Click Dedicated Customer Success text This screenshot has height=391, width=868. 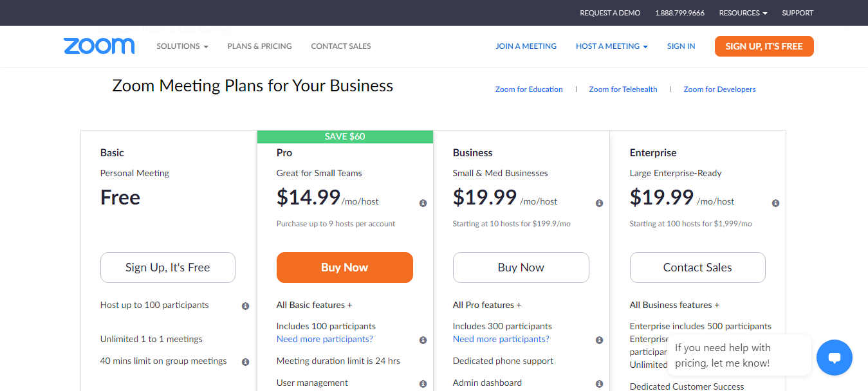(687, 386)
